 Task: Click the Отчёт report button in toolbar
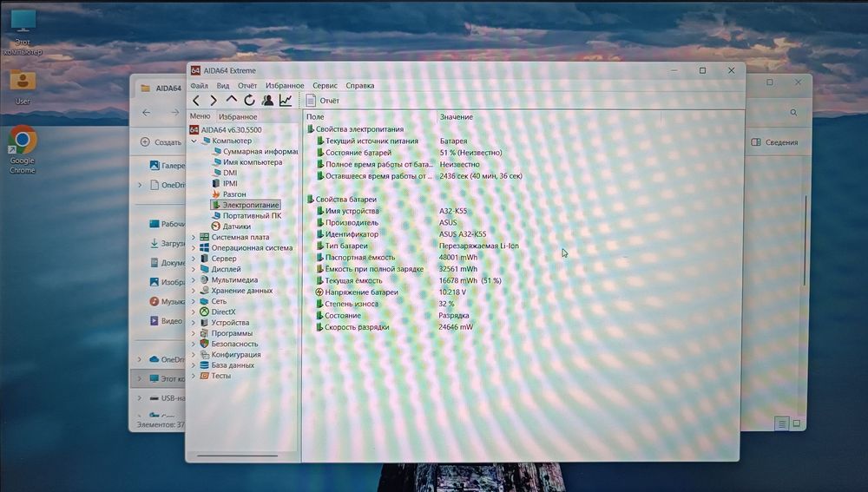point(322,100)
